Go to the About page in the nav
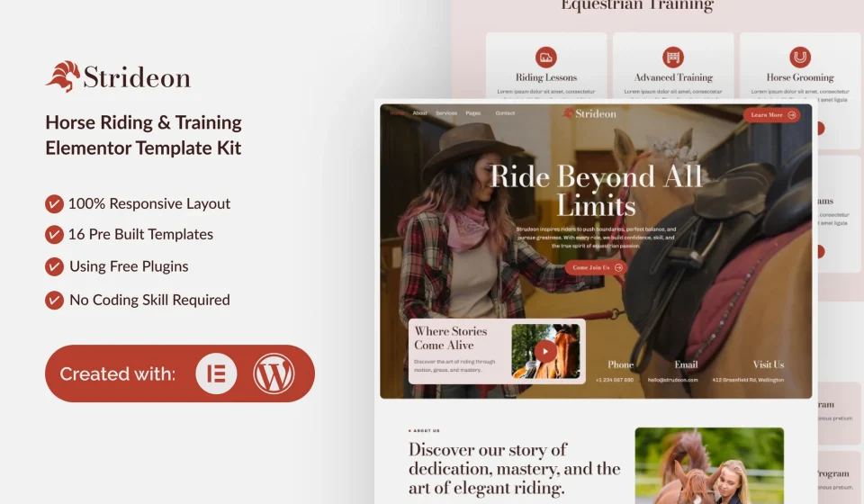The height and width of the screenshot is (504, 864). (419, 113)
